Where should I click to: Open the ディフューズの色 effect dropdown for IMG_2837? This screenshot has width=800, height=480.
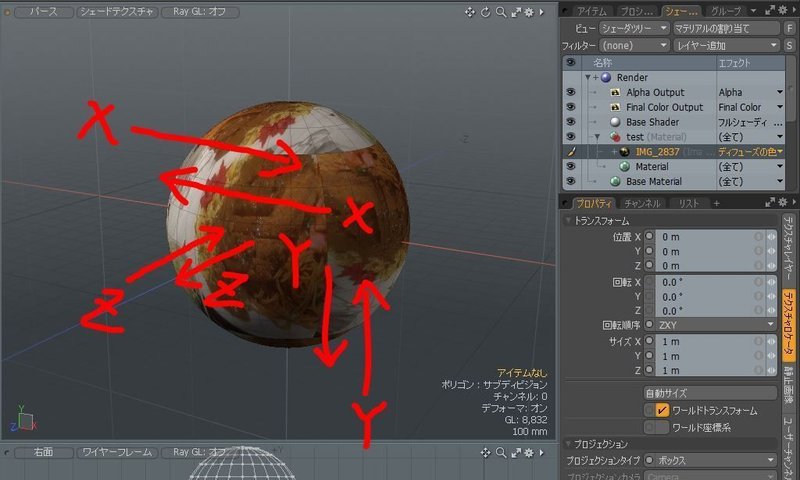coord(780,152)
